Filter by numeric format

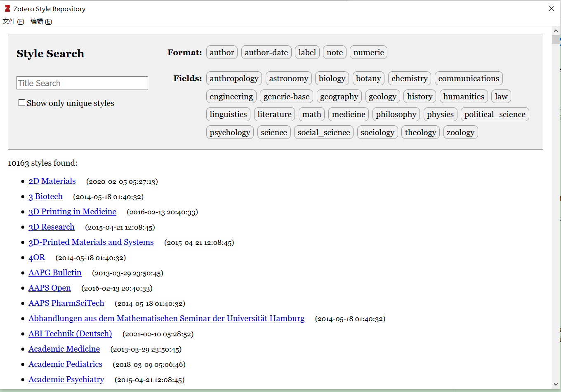coord(368,52)
